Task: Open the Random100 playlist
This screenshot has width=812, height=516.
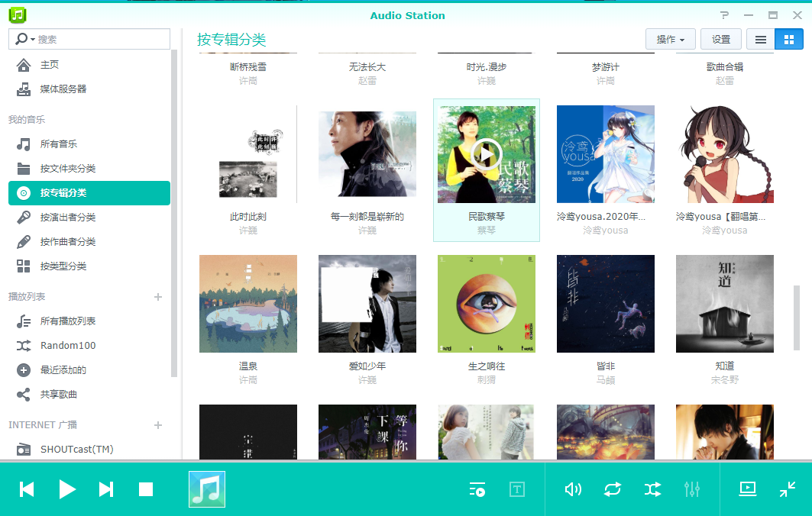Action: tap(89, 345)
